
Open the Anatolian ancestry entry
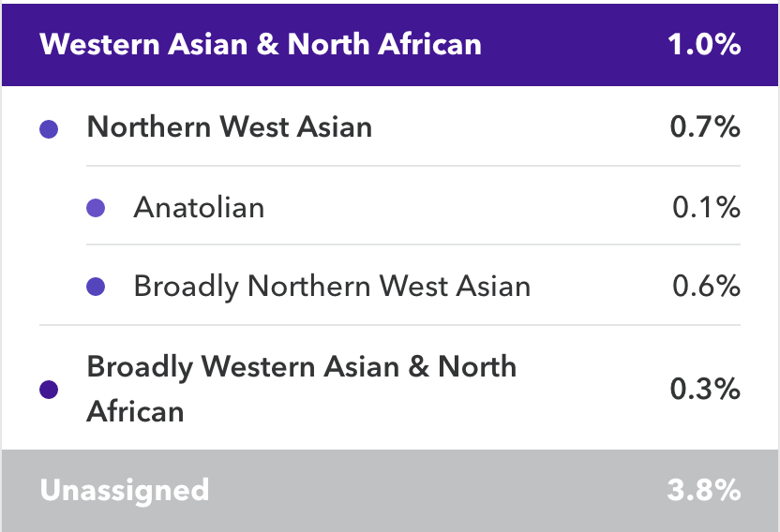199,207
